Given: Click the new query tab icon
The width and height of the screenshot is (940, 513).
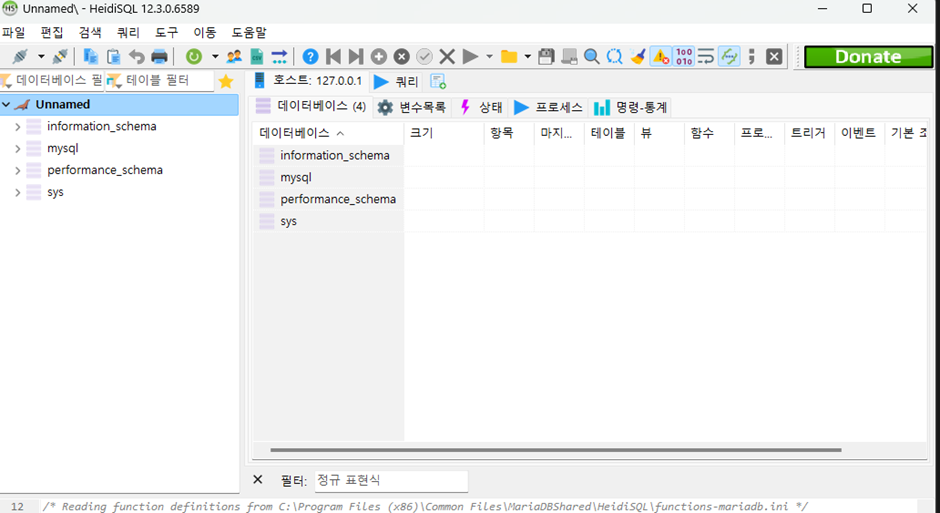Looking at the screenshot, I should (438, 81).
